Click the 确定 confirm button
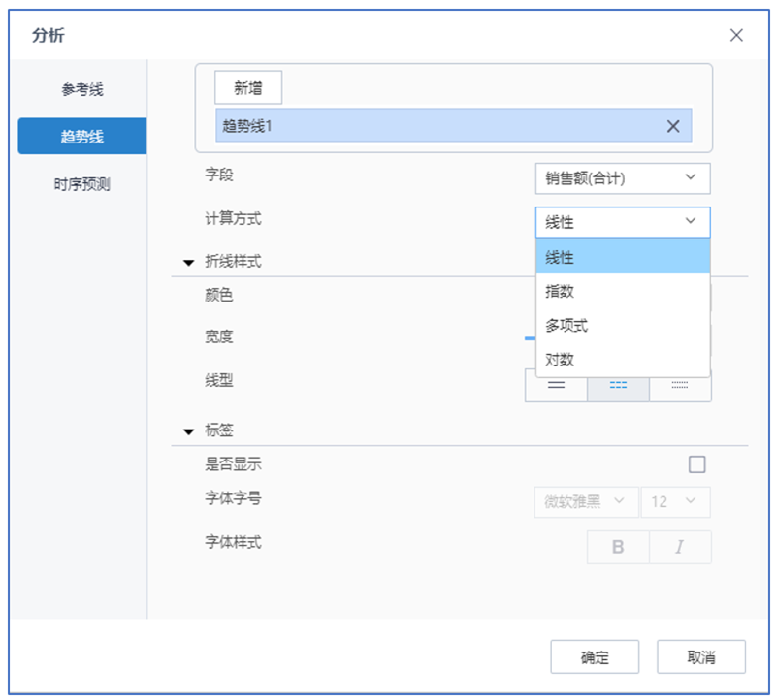Image resolution: width=776 pixels, height=700 pixels. click(x=595, y=656)
